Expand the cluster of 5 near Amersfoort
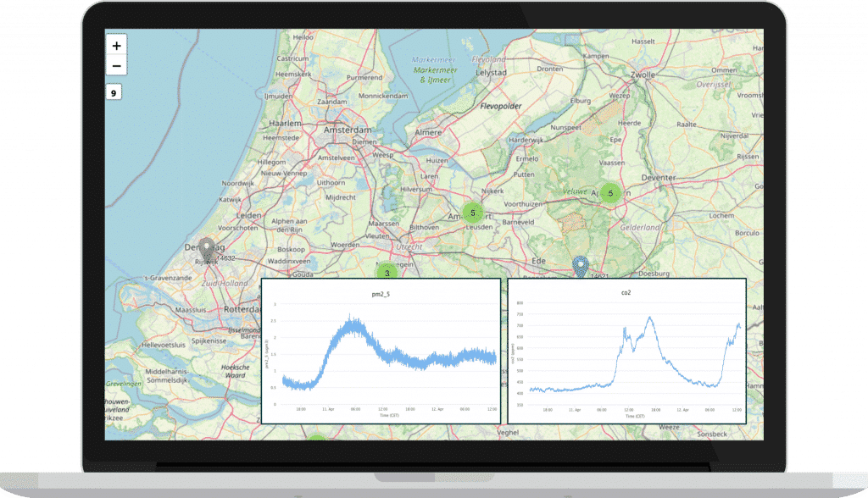The width and height of the screenshot is (868, 498). click(472, 213)
